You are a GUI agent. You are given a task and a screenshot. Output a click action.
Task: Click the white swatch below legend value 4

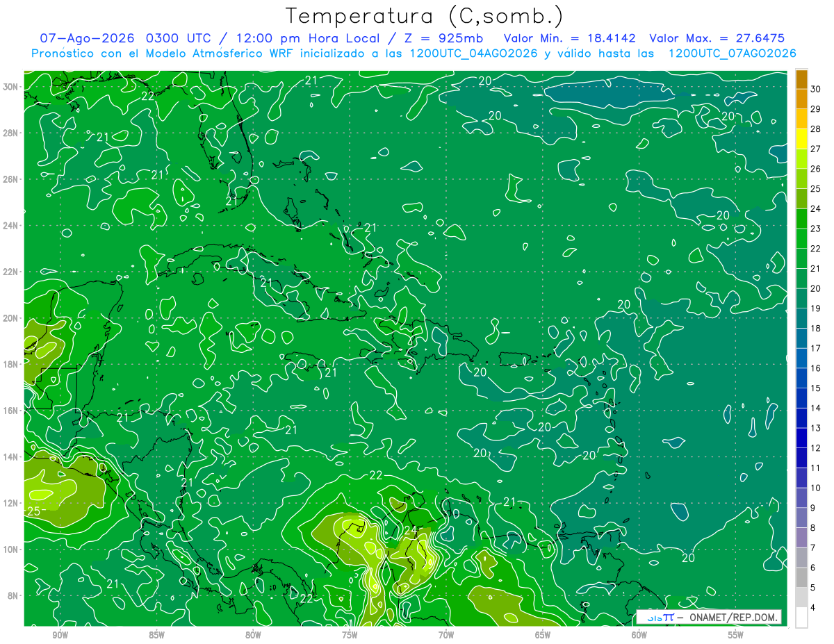click(x=801, y=618)
